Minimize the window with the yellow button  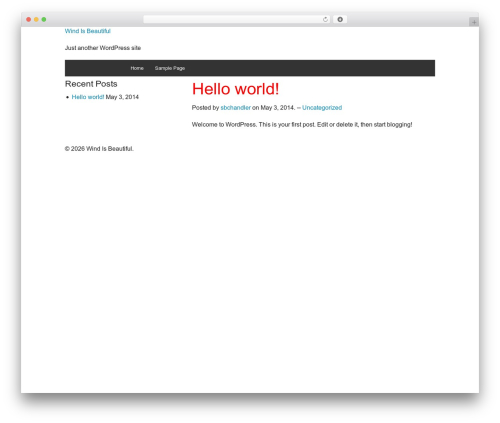pyautogui.click(x=36, y=20)
